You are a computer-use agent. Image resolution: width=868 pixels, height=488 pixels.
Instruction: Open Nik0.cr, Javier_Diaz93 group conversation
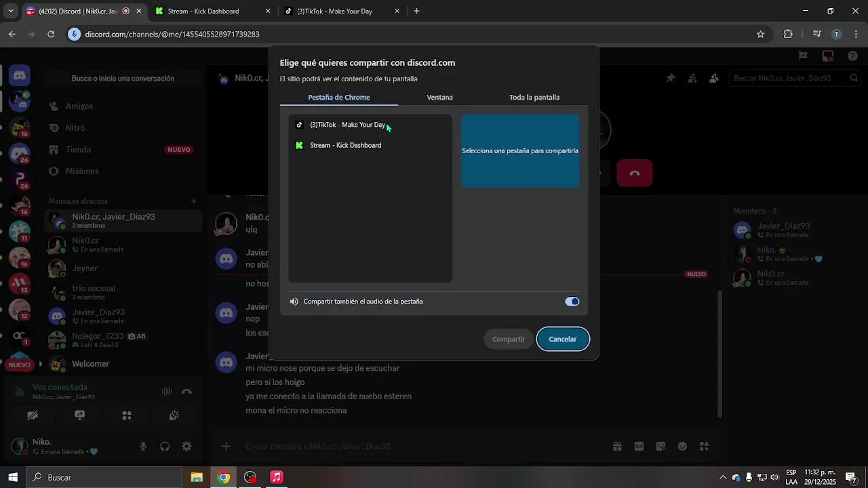coord(123,220)
